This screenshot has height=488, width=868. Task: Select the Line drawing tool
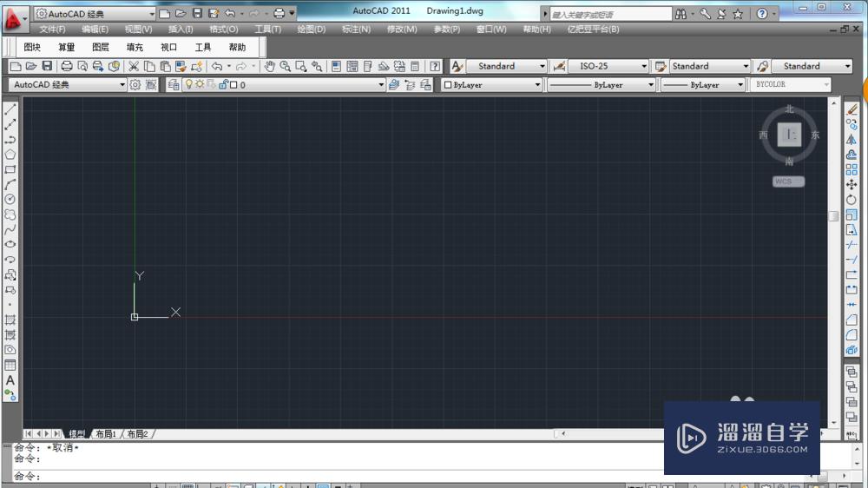[x=10, y=109]
